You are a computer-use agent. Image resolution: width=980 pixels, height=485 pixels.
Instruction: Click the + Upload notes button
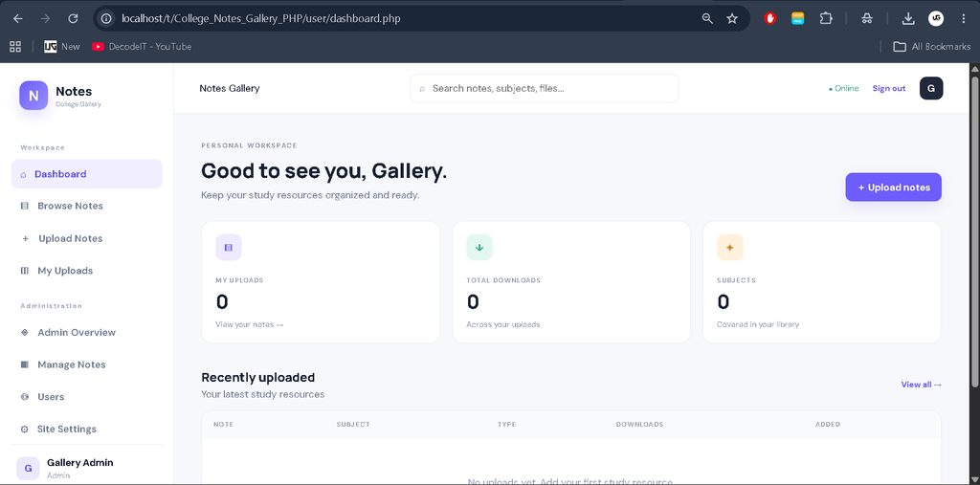(893, 187)
